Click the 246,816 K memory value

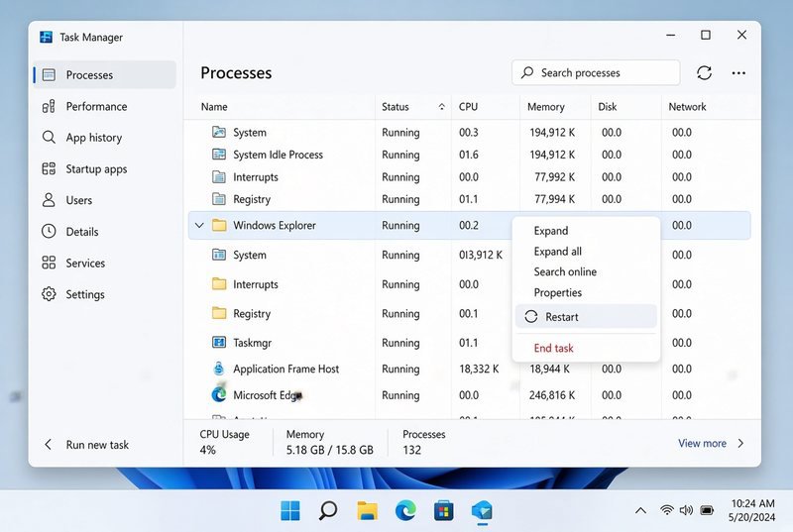pyautogui.click(x=552, y=395)
